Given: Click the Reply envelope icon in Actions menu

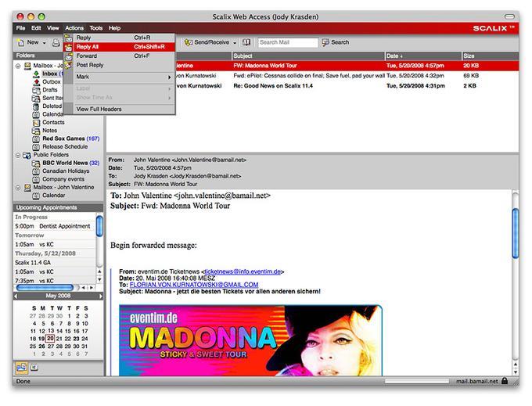Looking at the screenshot, I should click(x=69, y=38).
